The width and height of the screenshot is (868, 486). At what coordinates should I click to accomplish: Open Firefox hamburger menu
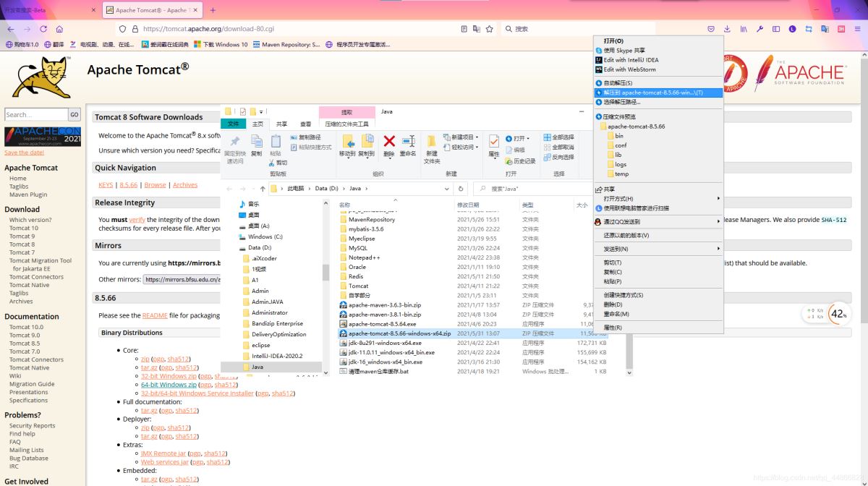click(857, 29)
